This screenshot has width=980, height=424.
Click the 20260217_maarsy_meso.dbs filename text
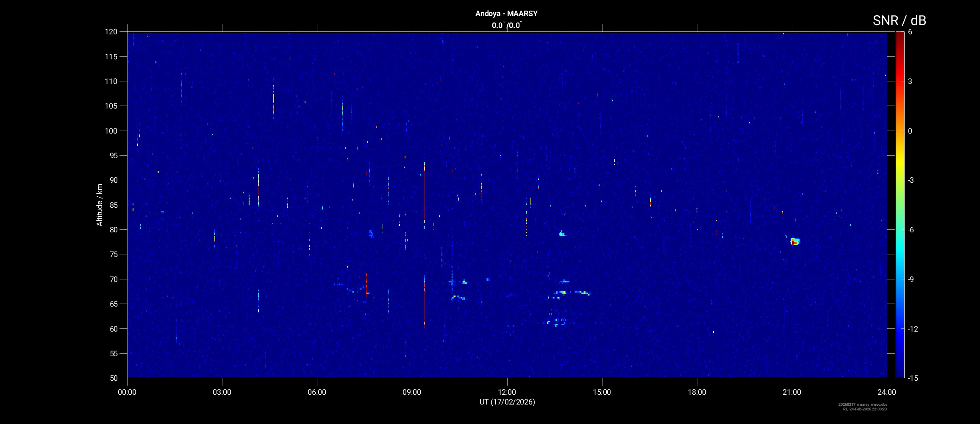(863, 404)
